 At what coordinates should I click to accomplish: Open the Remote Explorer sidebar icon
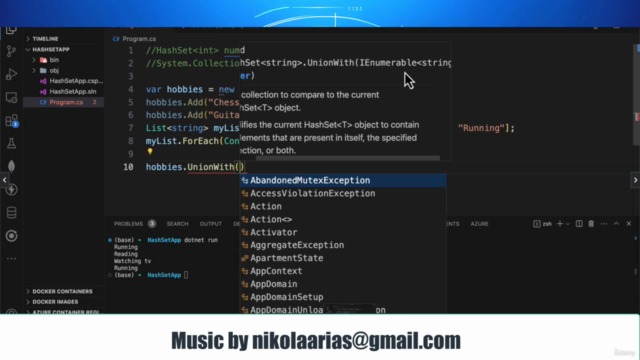click(x=11, y=98)
